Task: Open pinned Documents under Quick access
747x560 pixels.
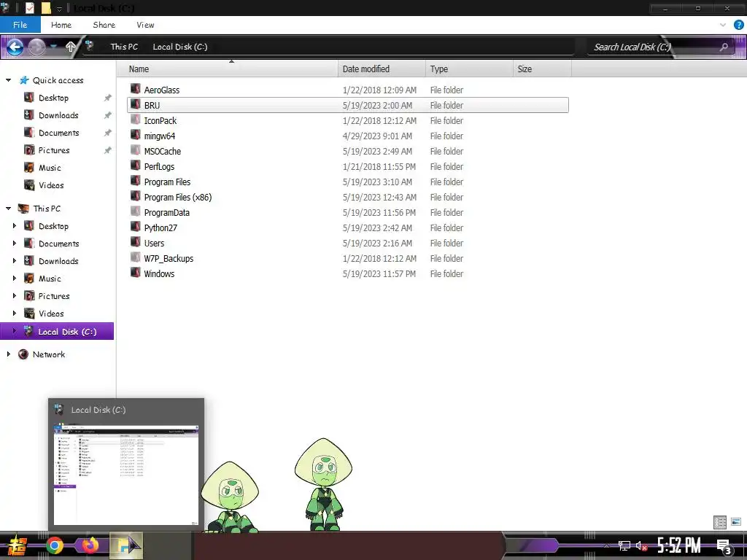Action: click(58, 133)
